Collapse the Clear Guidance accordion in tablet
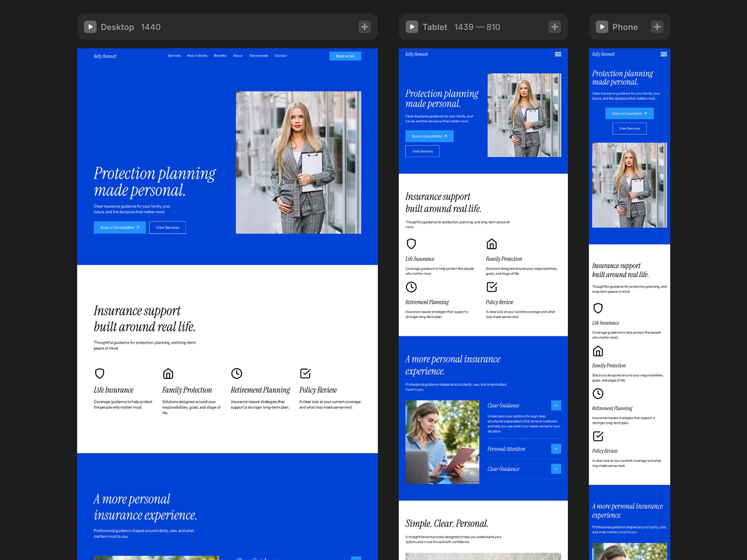Viewport: 747px width, 560px height. click(x=556, y=405)
